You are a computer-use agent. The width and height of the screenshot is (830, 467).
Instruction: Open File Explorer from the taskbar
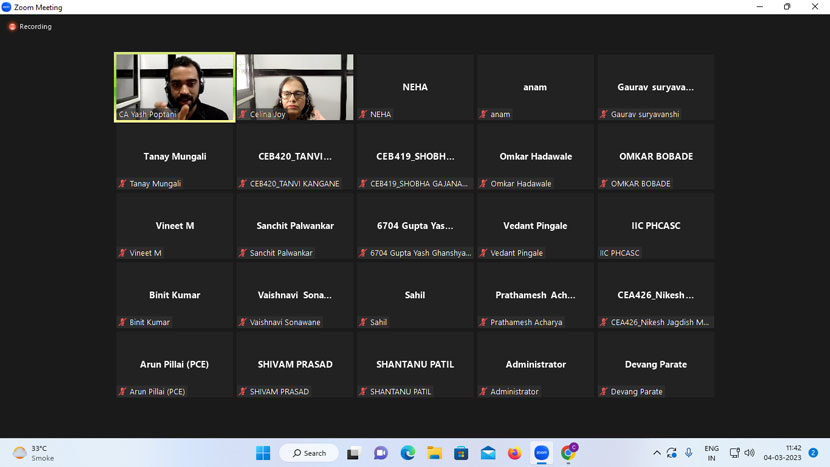coord(434,453)
